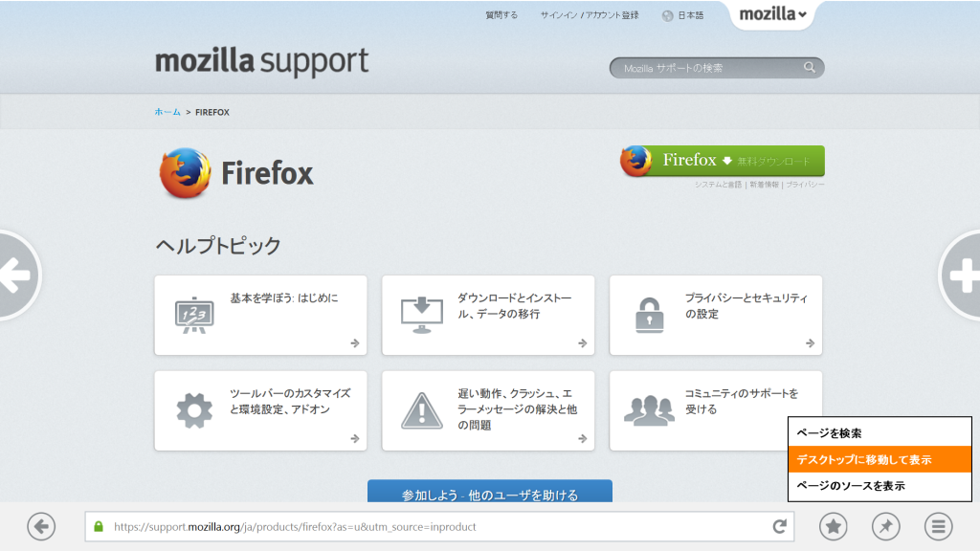The image size is (980, 551).
Task: Click the 日本語 language link
Action: coord(691,15)
